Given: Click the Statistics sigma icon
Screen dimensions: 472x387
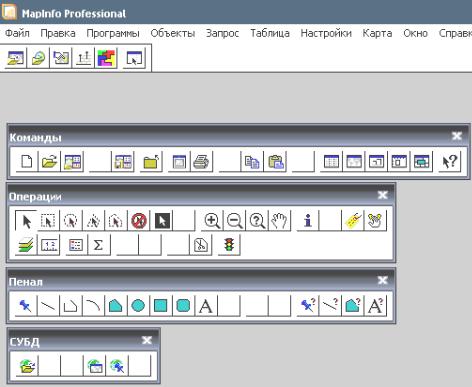Looking at the screenshot, I should [99, 245].
